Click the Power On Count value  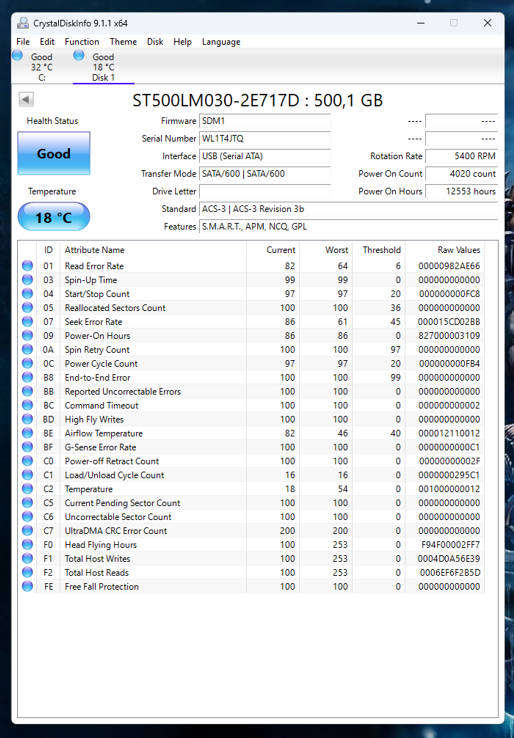pyautogui.click(x=462, y=174)
